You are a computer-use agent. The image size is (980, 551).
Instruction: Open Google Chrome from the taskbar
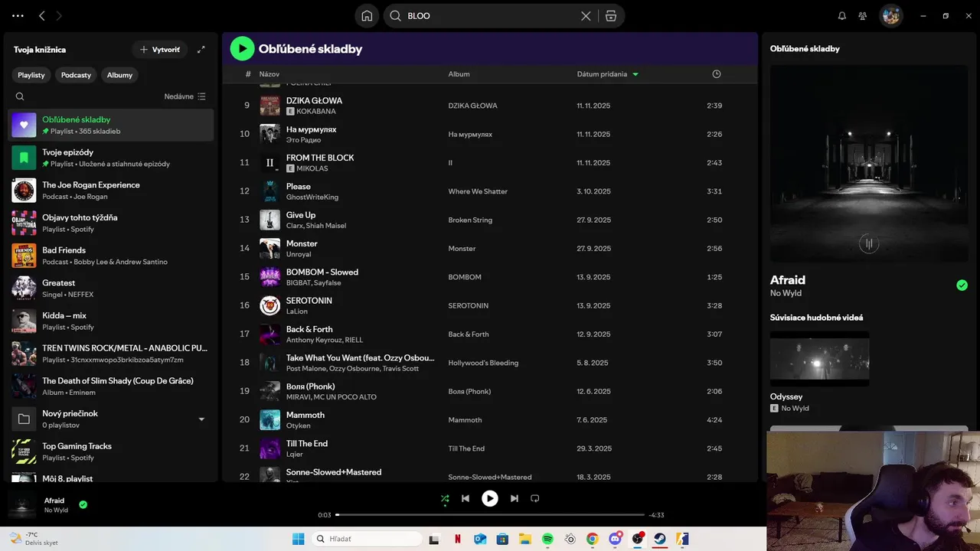click(x=592, y=539)
